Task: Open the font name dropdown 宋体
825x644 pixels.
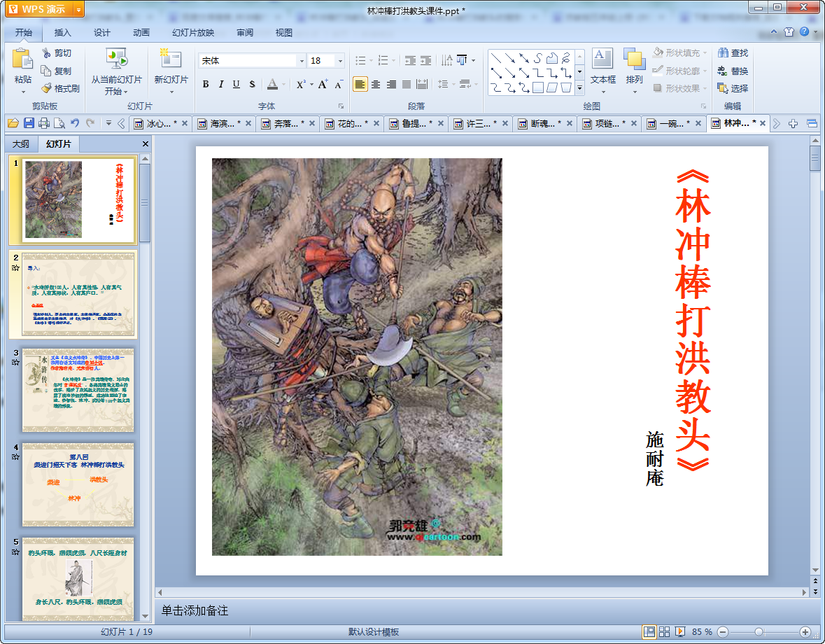Action: (302, 61)
